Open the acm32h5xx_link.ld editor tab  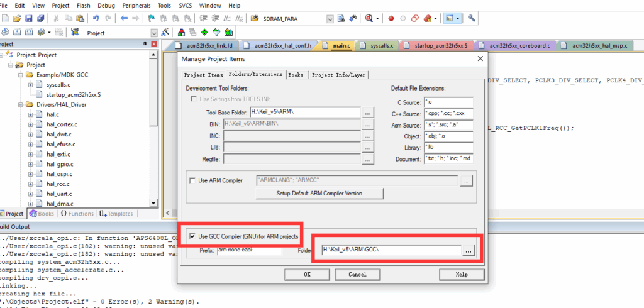(x=204, y=46)
